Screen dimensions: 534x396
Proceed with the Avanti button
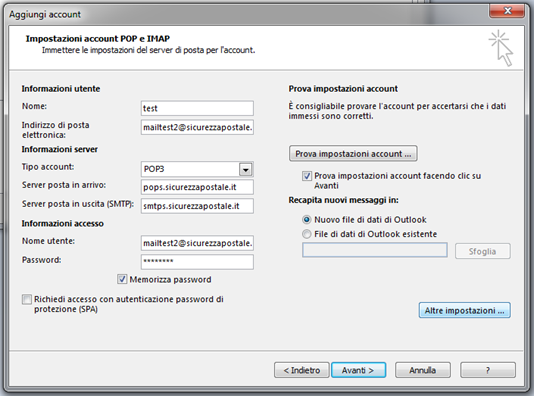tap(358, 370)
